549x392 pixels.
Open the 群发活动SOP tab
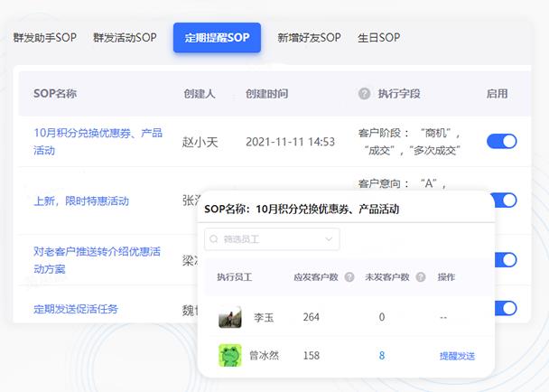(125, 38)
